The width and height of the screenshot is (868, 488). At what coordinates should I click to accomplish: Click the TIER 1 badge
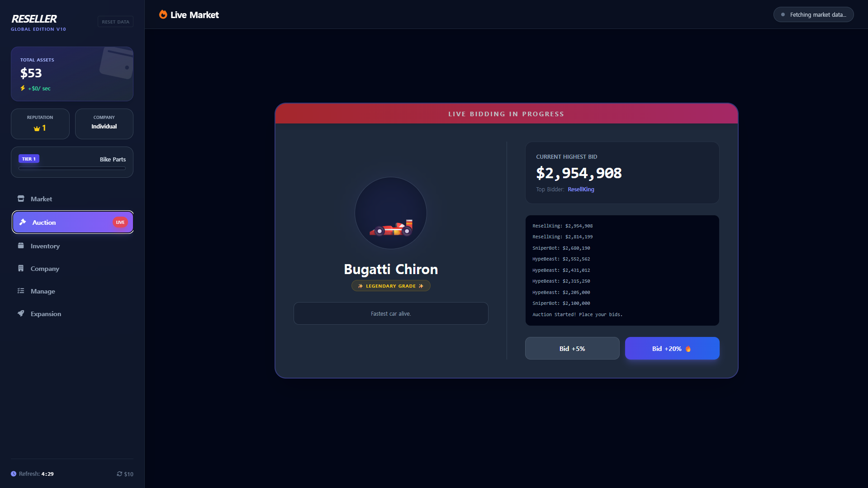29,159
